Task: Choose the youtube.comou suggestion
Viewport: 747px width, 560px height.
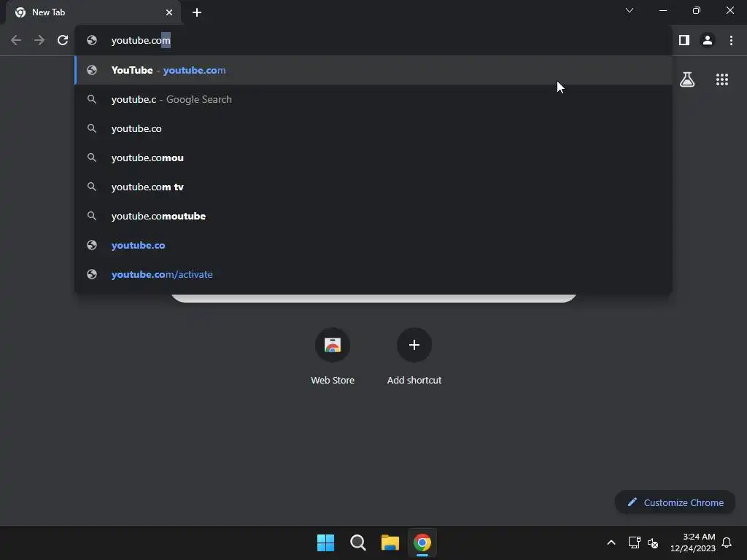Action: (x=374, y=157)
